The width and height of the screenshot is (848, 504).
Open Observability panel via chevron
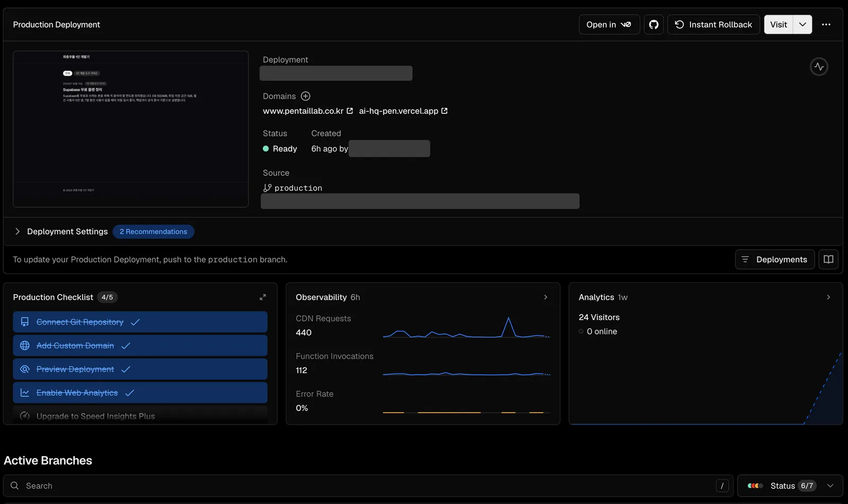(x=545, y=297)
